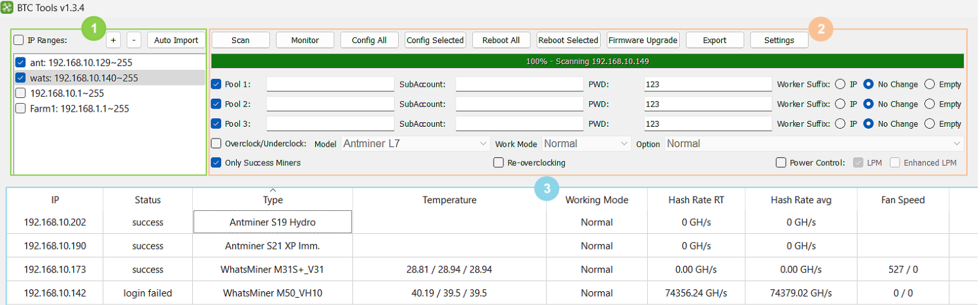Viewport: 980px width, 305px height.
Task: Sort by the Status column header
Action: [148, 200]
